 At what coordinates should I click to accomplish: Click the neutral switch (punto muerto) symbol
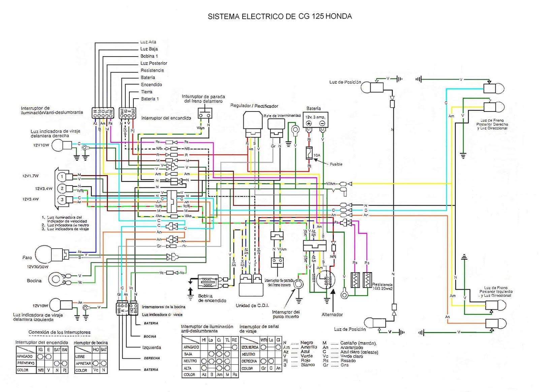point(298,284)
